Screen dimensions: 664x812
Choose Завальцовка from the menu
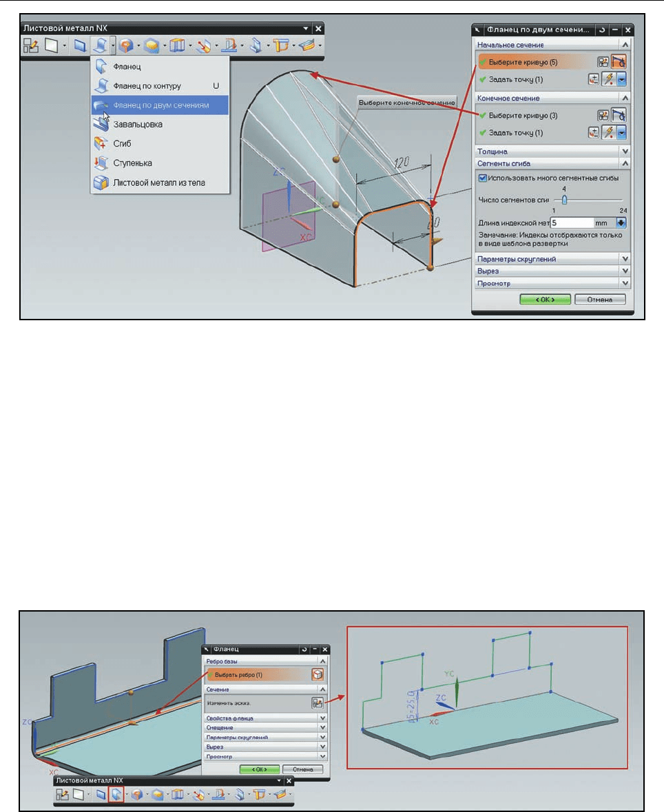point(160,124)
